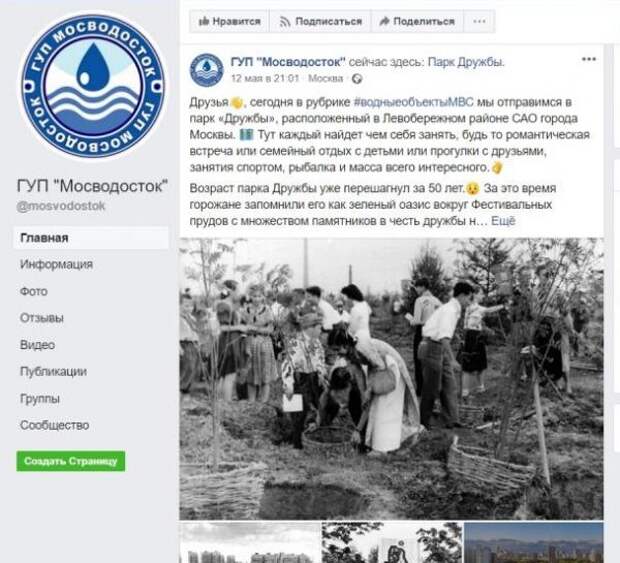This screenshot has width=620, height=563.
Task: Open the Парк Дружбы location link
Action: [x=466, y=62]
